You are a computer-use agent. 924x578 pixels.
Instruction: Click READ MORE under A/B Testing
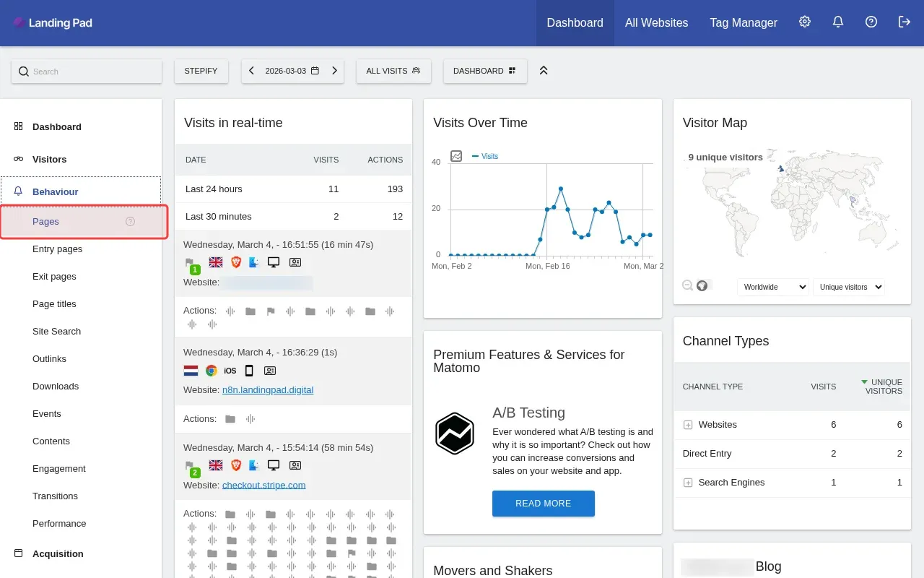pos(543,504)
